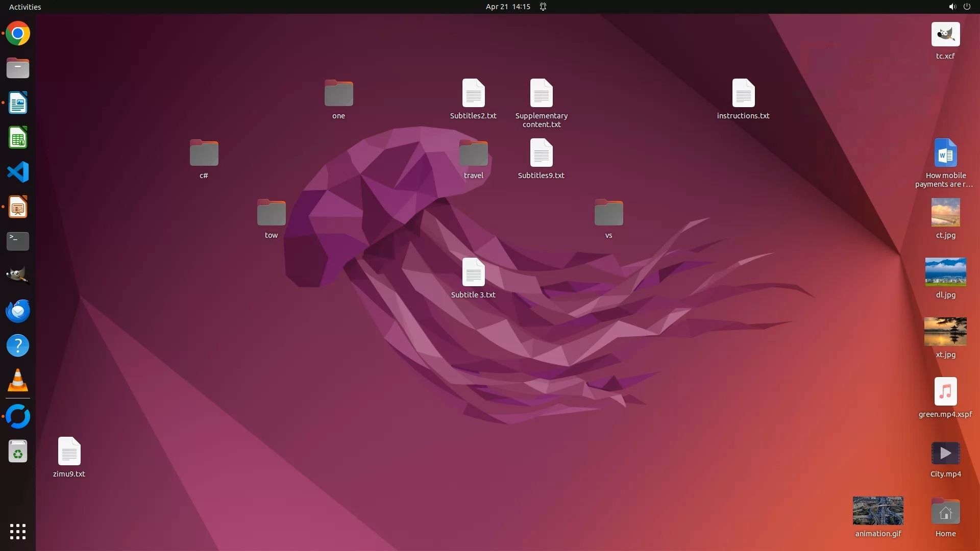Click the Help question mark icon
Image resolution: width=980 pixels, height=551 pixels.
pyautogui.click(x=18, y=346)
